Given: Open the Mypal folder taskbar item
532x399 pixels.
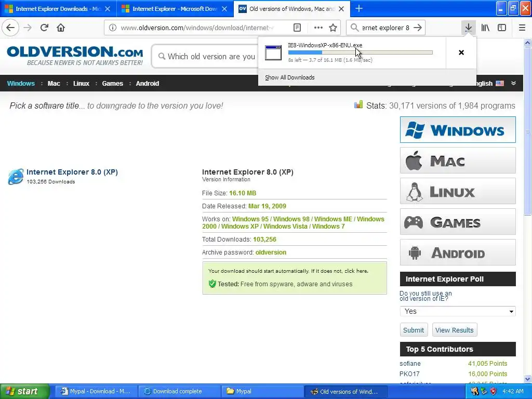Looking at the screenshot, I should tap(262, 391).
